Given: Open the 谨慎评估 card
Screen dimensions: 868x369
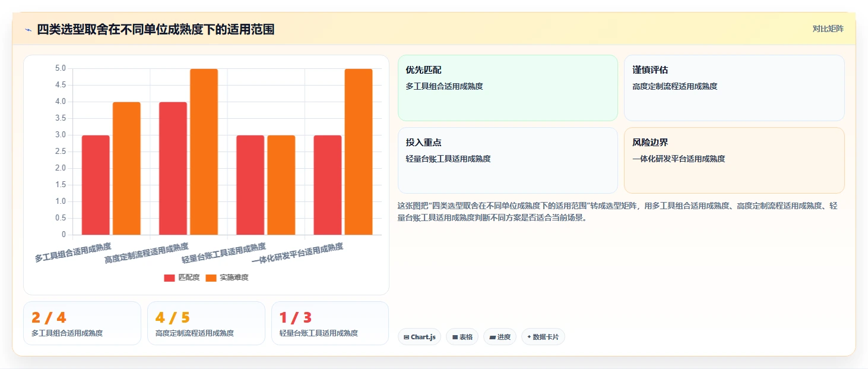Looking at the screenshot, I should pos(734,88).
